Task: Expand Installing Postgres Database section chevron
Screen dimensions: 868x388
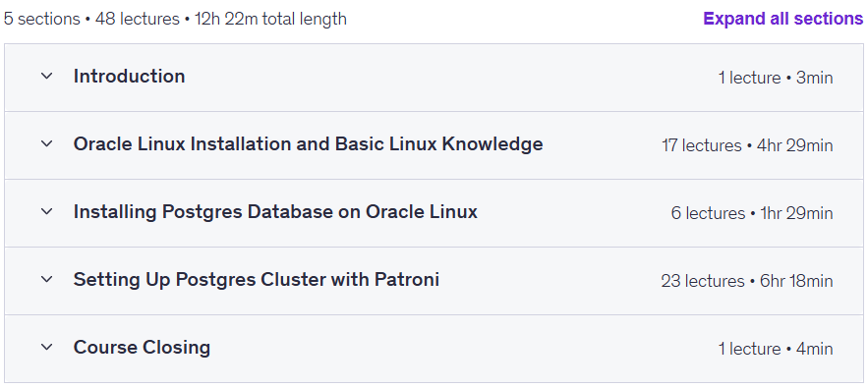Action: pyautogui.click(x=47, y=211)
